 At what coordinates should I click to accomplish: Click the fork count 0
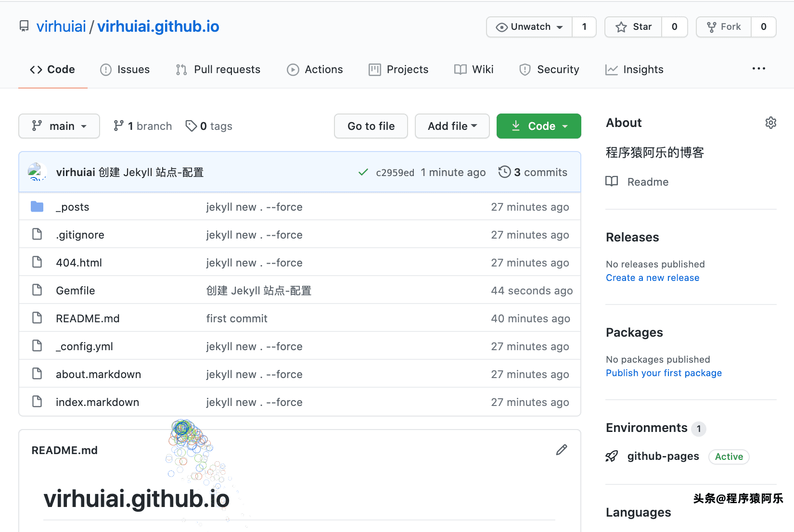point(763,27)
